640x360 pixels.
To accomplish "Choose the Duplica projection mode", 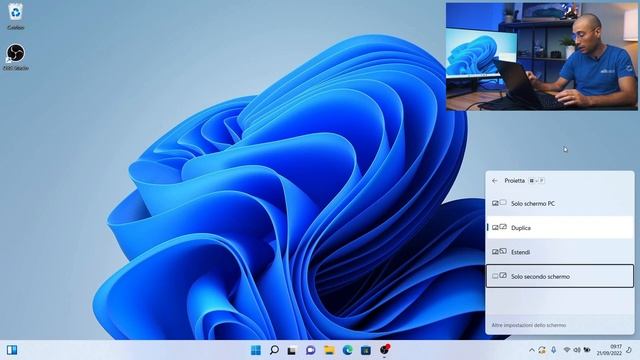I will click(560, 228).
